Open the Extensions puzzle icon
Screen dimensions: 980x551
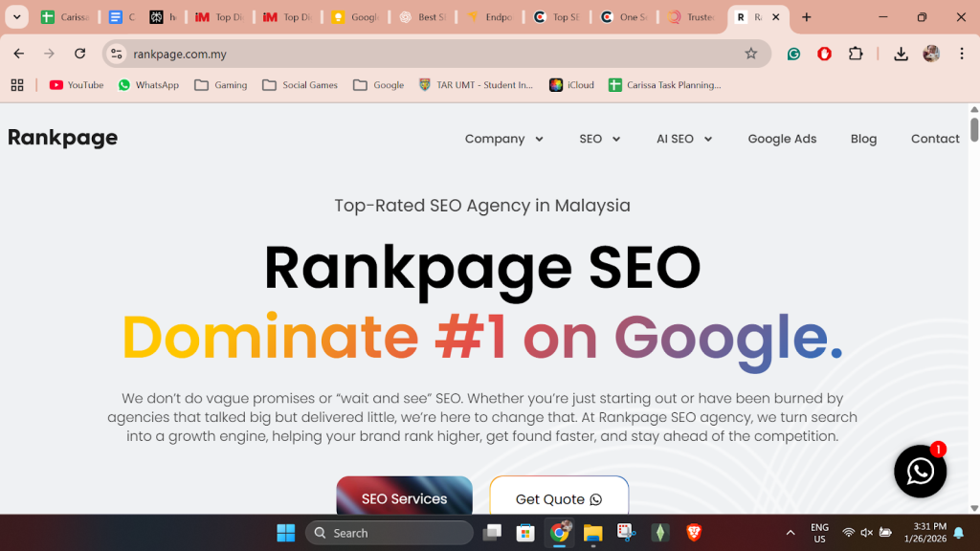click(x=856, y=54)
